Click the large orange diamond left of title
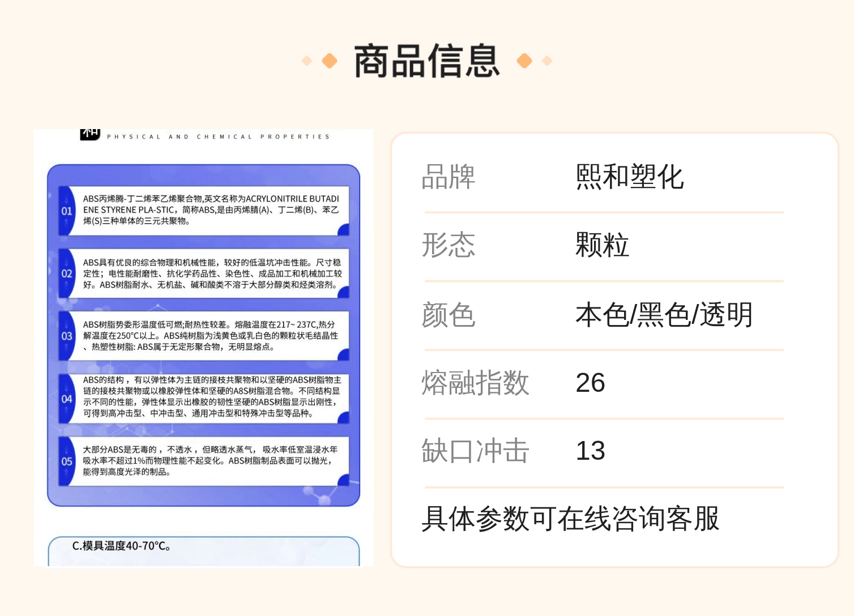The width and height of the screenshot is (854, 616). [x=329, y=61]
